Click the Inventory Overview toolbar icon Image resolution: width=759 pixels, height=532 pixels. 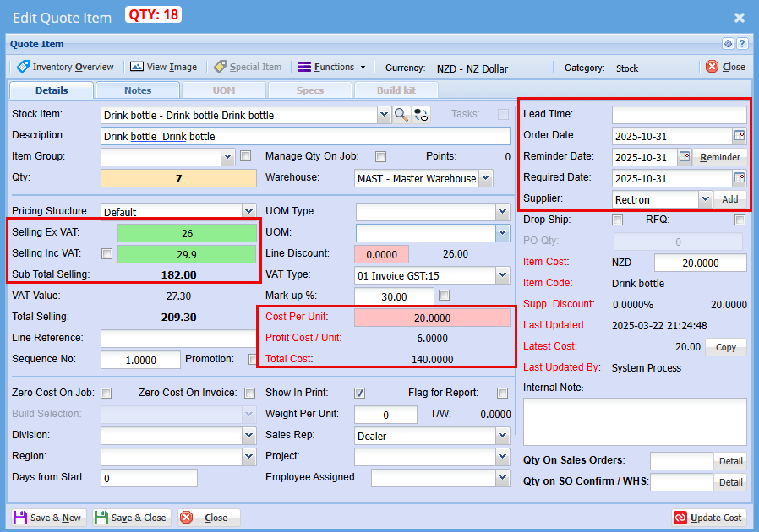pyautogui.click(x=24, y=67)
